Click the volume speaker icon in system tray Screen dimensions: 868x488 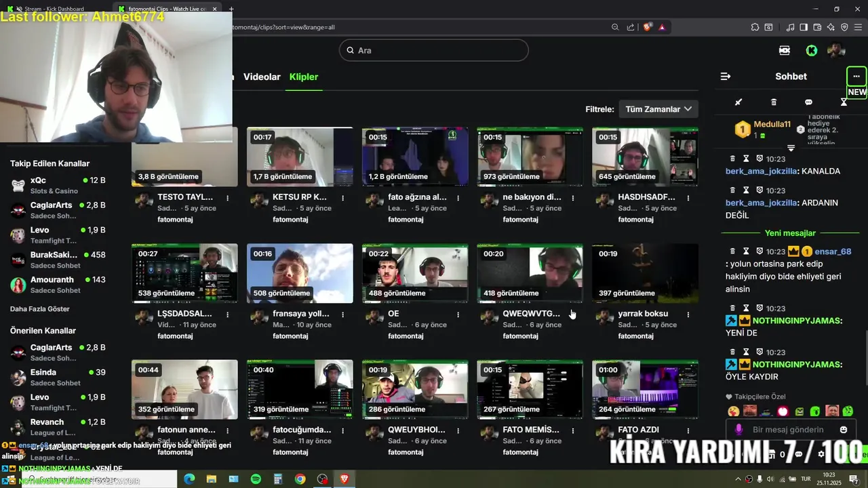tap(770, 479)
